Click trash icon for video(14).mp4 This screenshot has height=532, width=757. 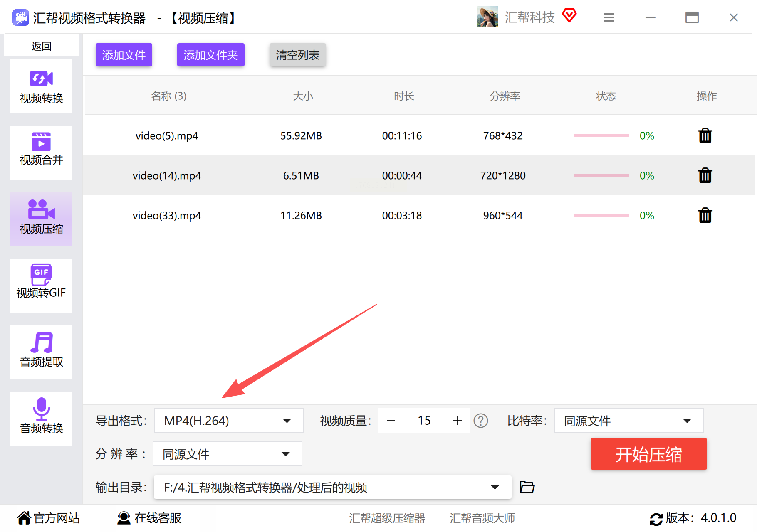pos(705,176)
